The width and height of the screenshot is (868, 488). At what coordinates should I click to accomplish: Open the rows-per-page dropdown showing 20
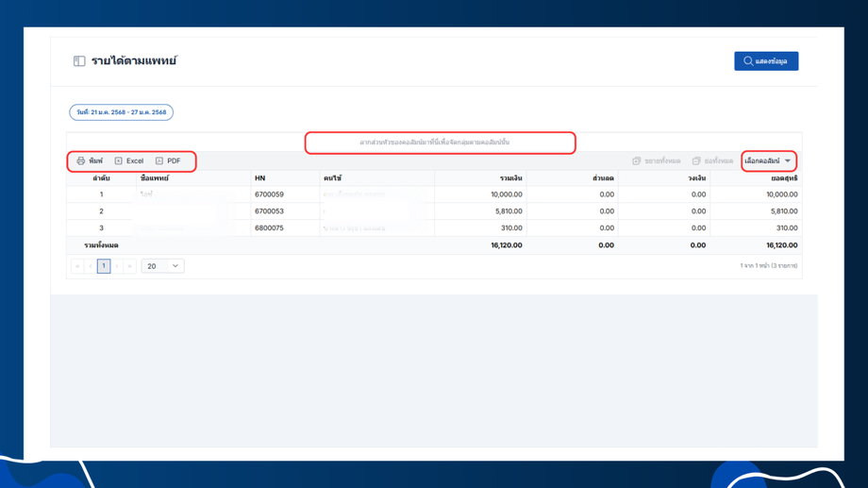162,266
